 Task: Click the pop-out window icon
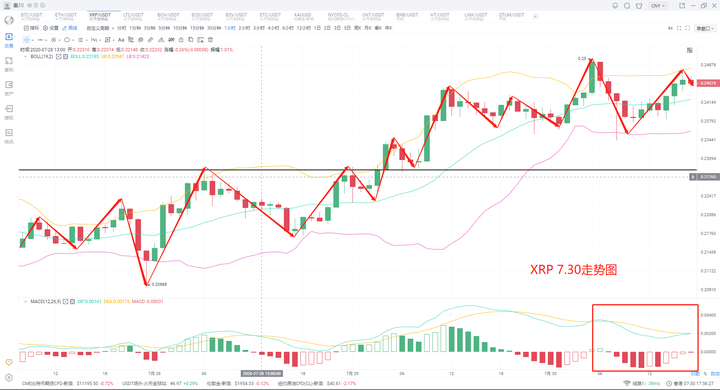click(682, 6)
